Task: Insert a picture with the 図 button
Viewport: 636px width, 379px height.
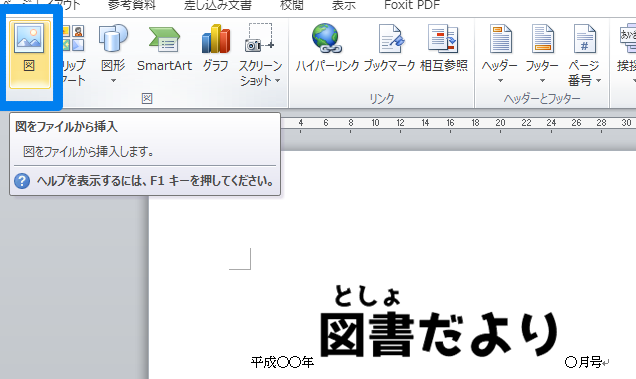Action: coord(30,54)
